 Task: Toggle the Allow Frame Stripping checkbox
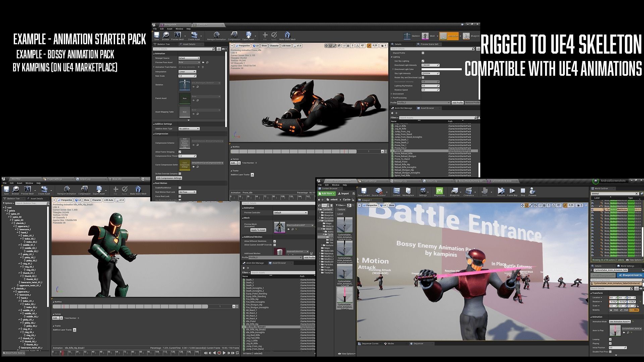180,152
